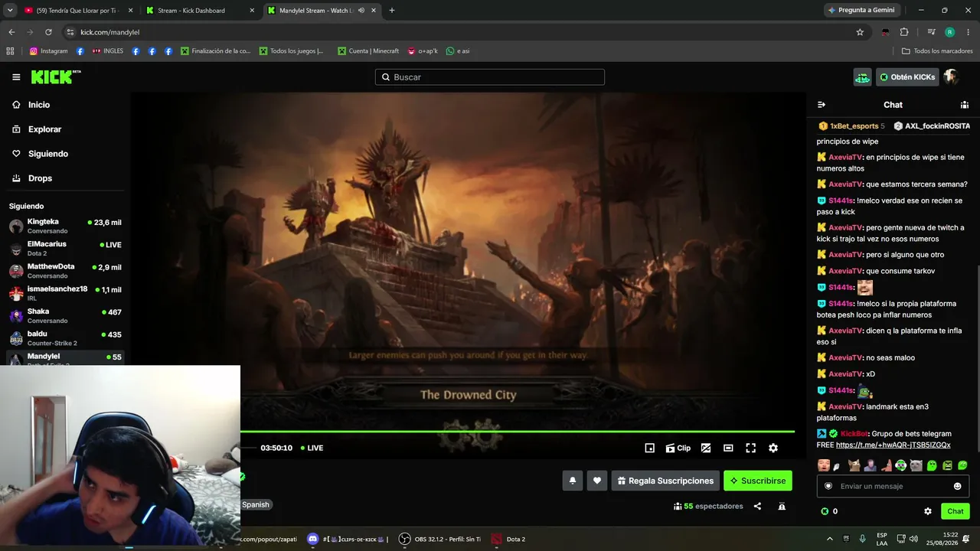Viewport: 980px width, 551px height.
Task: Click the Regala Suscripciones button
Action: pos(665,481)
